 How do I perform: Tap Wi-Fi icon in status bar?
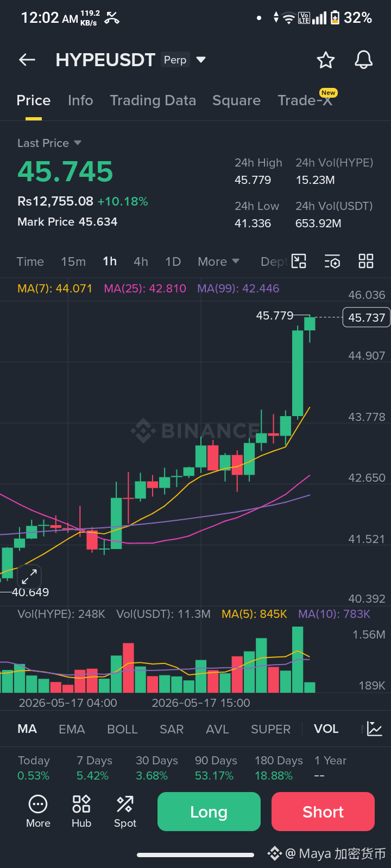[x=289, y=18]
